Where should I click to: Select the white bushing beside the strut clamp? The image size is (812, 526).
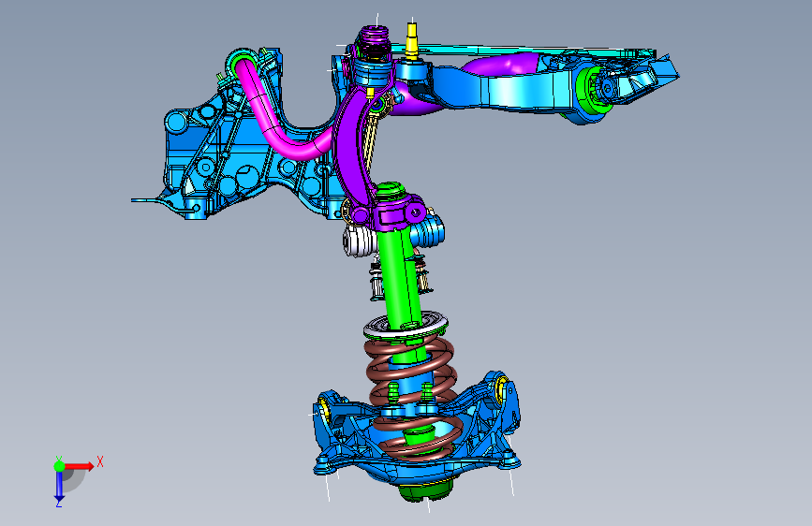coord(358,241)
